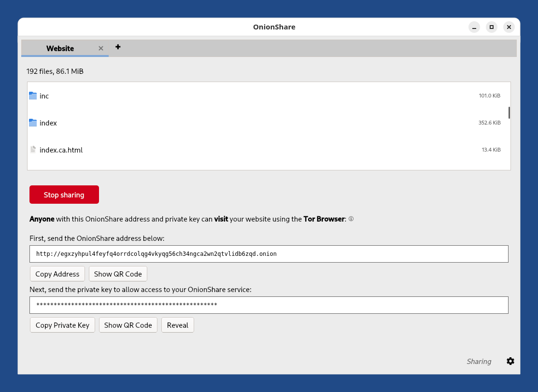Click the inc folder icon
The image size is (538, 392).
tap(33, 96)
